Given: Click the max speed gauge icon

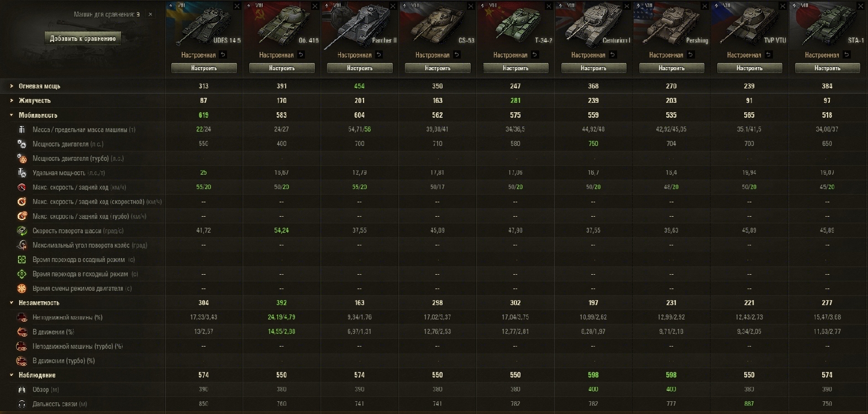Looking at the screenshot, I should click(x=22, y=187).
